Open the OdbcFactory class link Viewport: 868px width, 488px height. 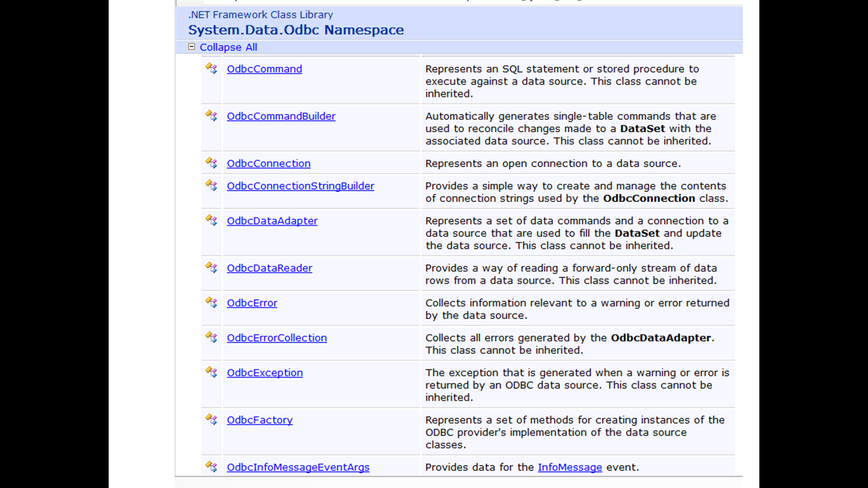click(260, 420)
